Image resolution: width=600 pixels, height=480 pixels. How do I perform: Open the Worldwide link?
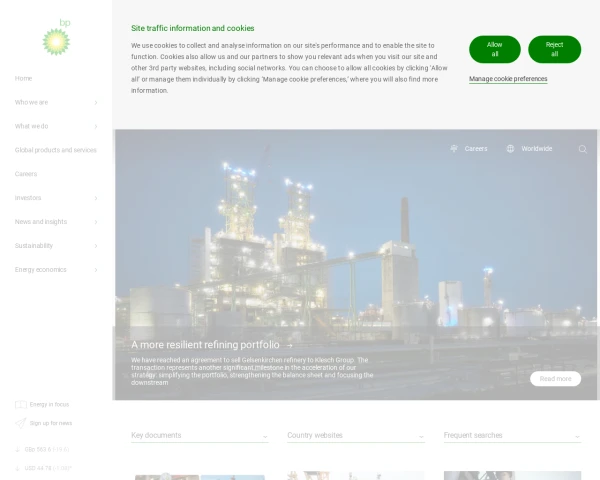click(536, 149)
